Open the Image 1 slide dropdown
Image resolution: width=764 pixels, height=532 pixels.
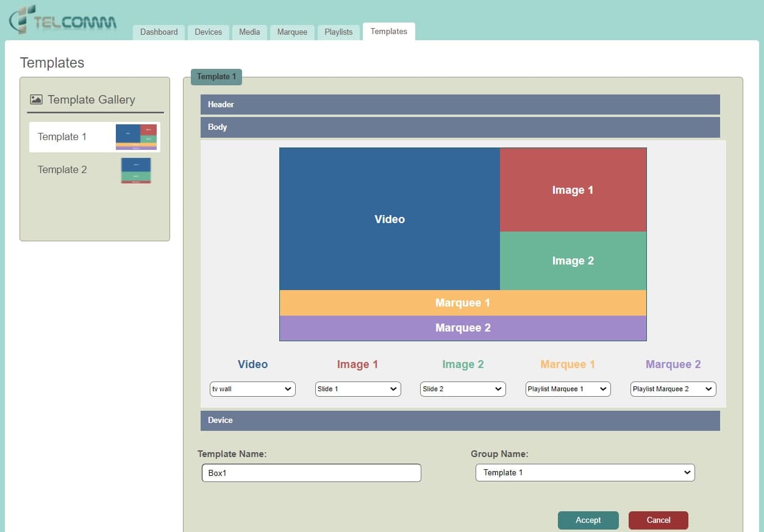pos(358,389)
